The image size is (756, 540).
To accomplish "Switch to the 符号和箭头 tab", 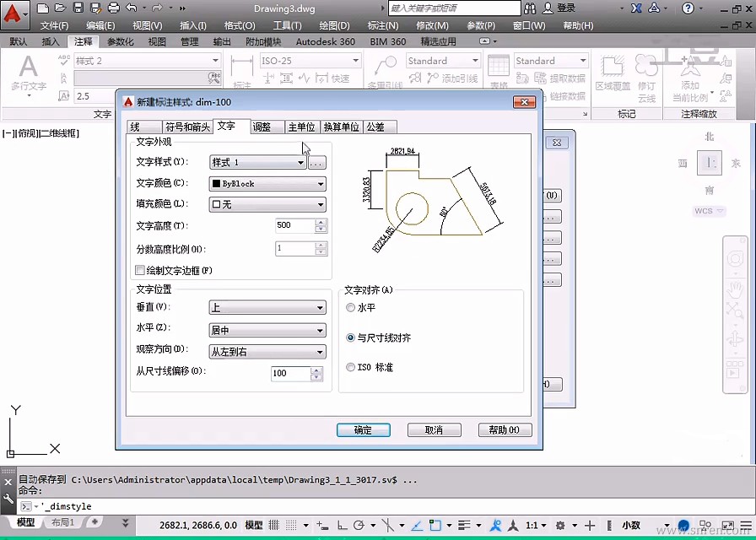I will [x=187, y=127].
